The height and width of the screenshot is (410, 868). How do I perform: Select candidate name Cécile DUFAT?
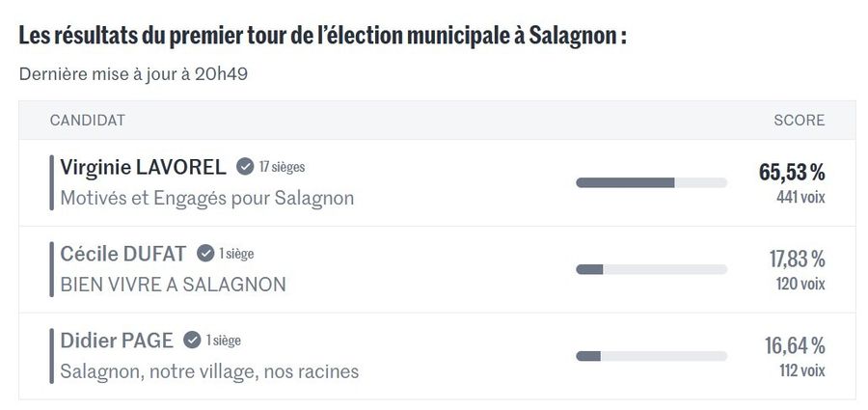coord(122,254)
